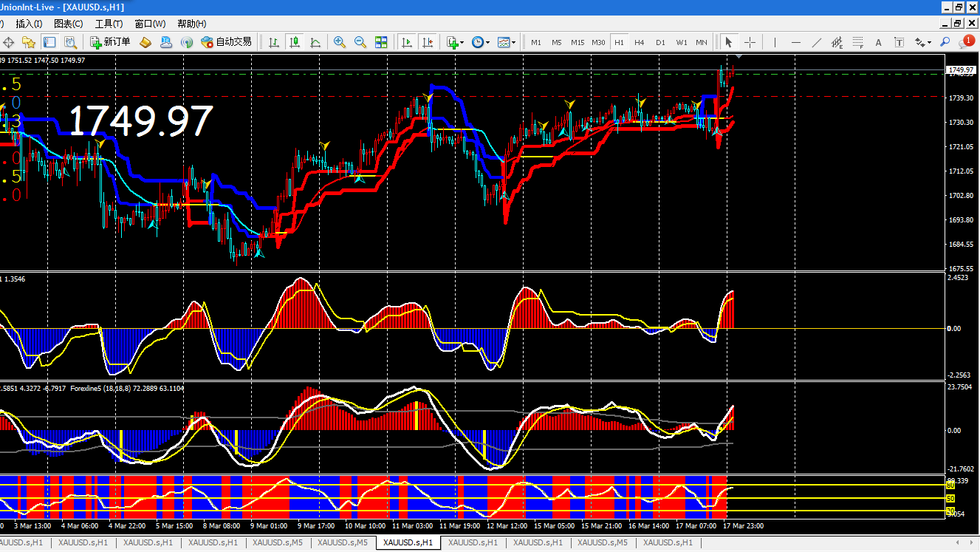Open the notifications chat bubble with badge
980x552 pixels.
[965, 41]
